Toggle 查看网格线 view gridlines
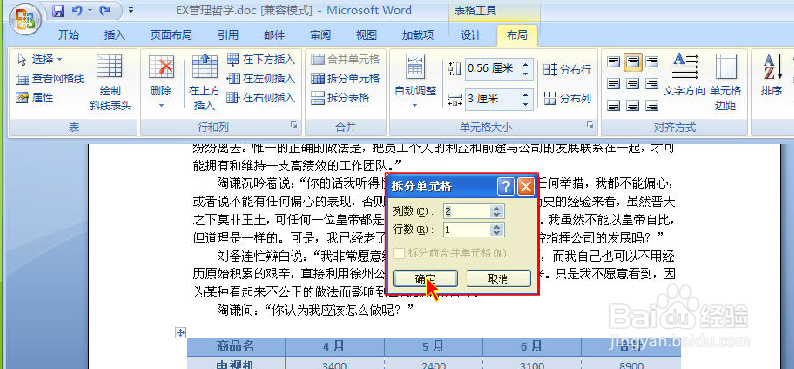This screenshot has width=794, height=369. 50,78
